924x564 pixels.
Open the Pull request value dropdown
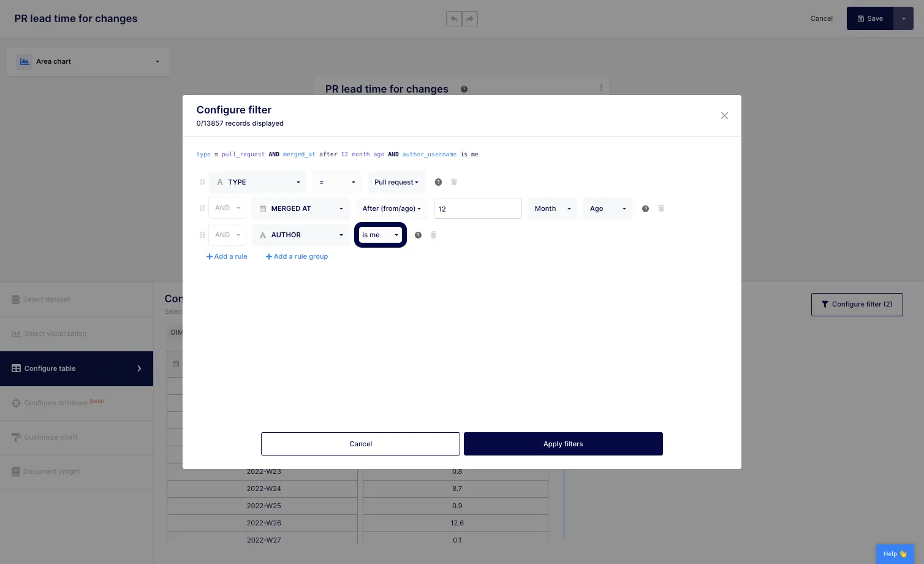pos(396,182)
